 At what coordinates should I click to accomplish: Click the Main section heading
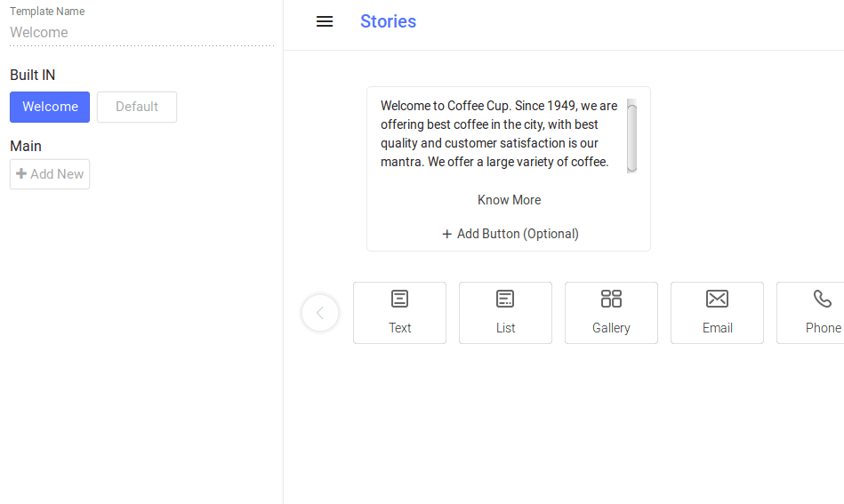pos(26,146)
